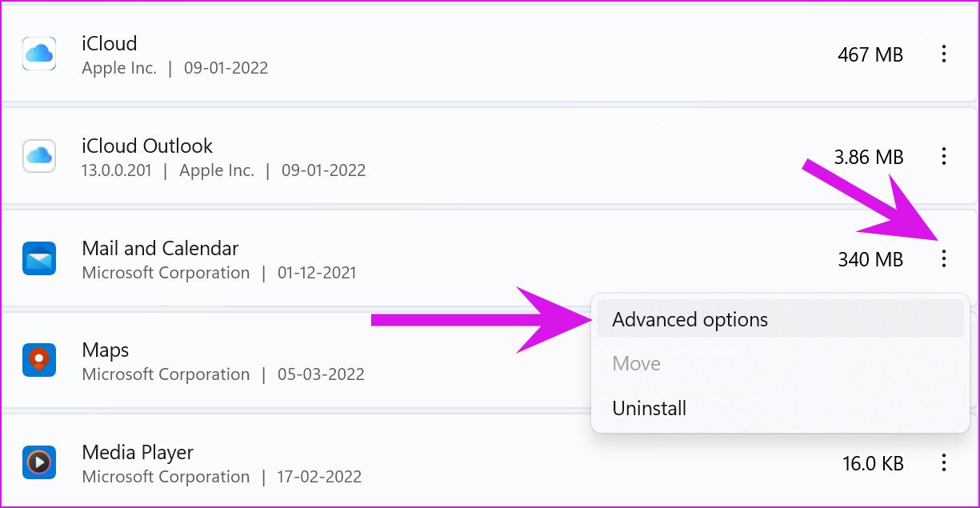This screenshot has height=508, width=980.
Task: Click the iCloud app icon
Action: click(x=38, y=54)
